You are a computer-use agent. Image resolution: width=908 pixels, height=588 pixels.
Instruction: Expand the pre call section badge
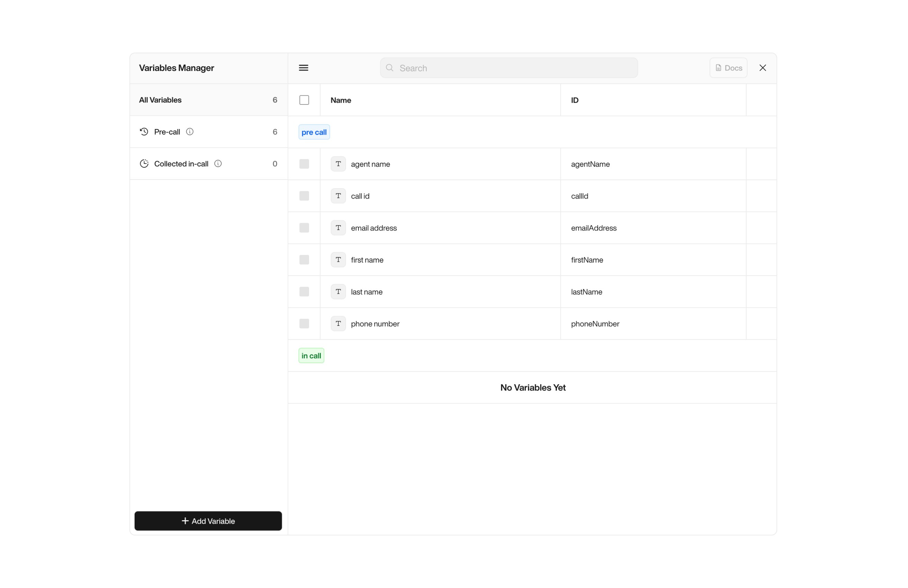click(314, 132)
